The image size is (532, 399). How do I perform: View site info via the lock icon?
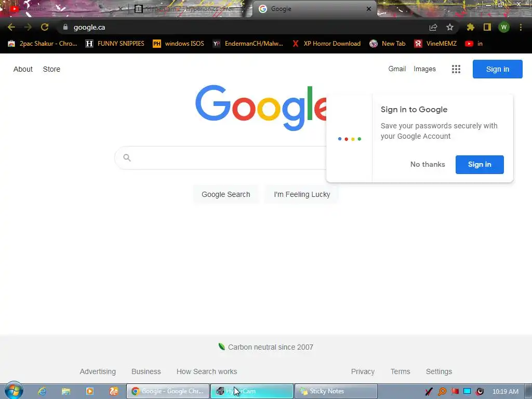(x=65, y=27)
